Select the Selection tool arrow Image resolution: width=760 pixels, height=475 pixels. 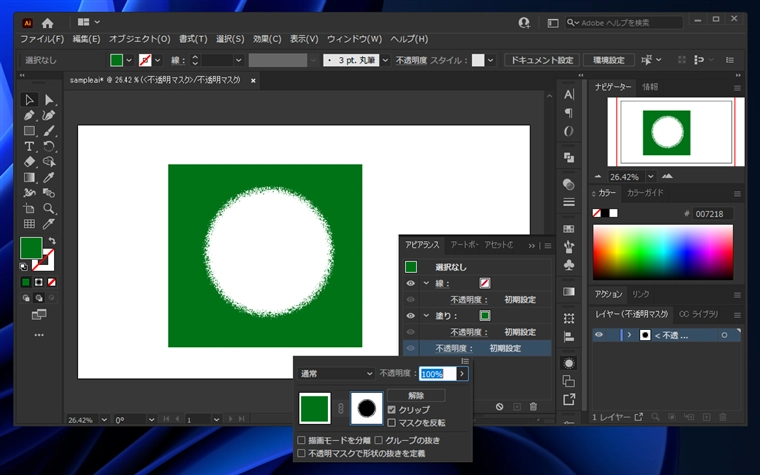[29, 99]
